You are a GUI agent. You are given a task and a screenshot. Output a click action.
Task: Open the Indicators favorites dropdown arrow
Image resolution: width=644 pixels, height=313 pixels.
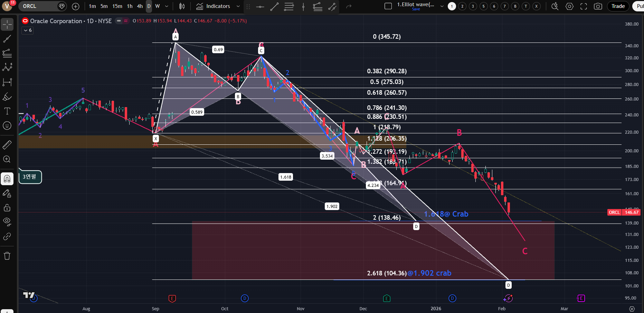pos(238,6)
